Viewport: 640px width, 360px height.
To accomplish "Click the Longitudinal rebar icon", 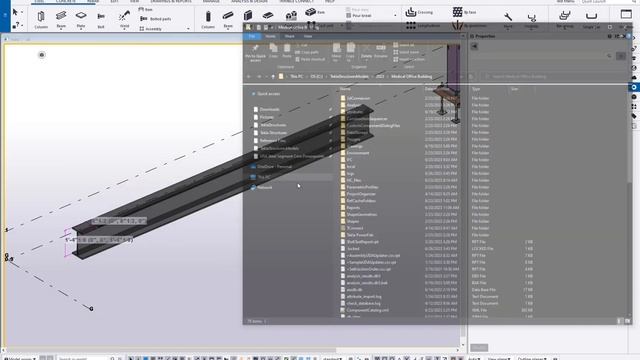I will [x=411, y=25].
